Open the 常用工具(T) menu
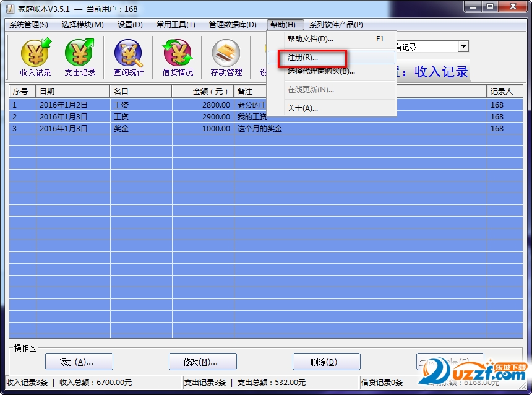532x395 pixels. [176, 24]
